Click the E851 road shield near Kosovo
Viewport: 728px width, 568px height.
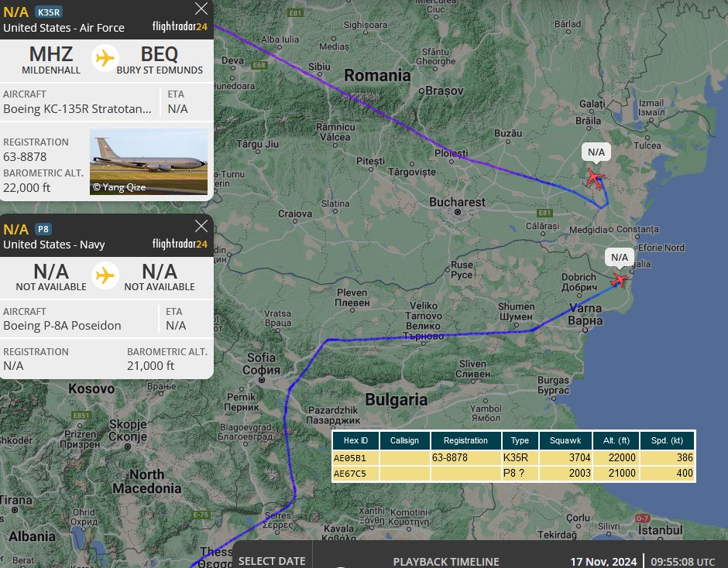point(81,416)
